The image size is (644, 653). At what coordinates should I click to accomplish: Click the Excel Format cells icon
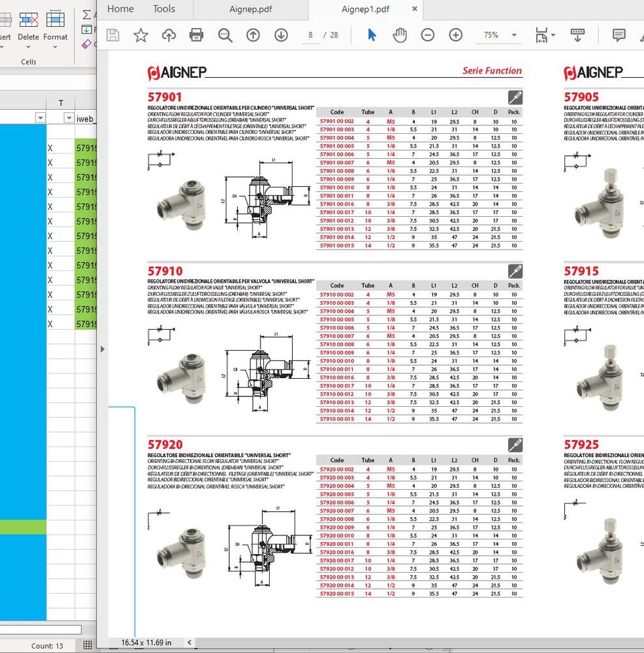(55, 19)
